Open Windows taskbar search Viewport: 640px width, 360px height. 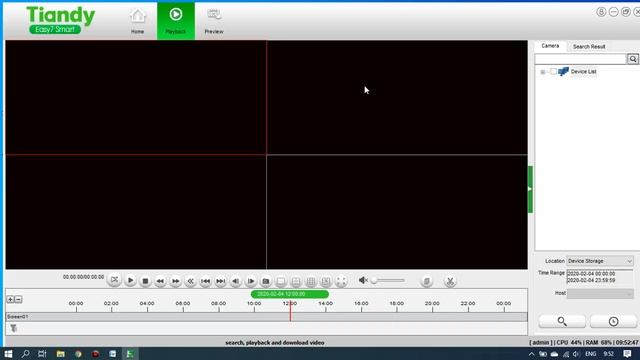(25, 354)
